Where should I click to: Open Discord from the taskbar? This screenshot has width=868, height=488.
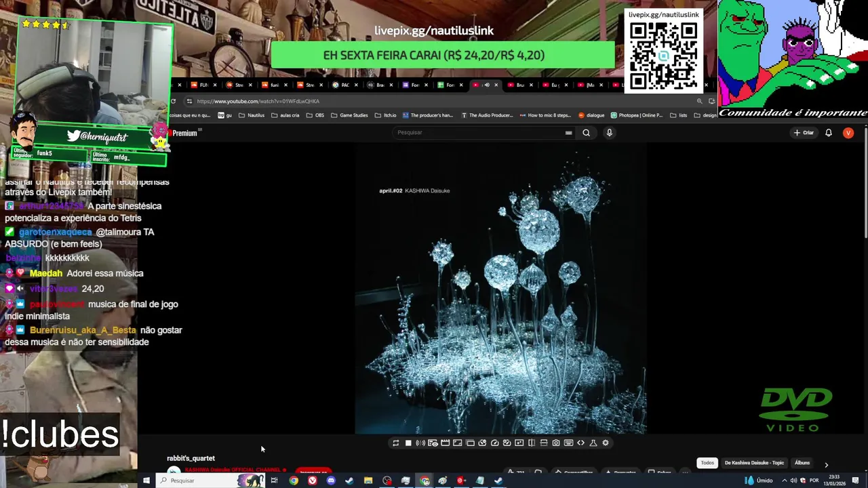coord(331,481)
